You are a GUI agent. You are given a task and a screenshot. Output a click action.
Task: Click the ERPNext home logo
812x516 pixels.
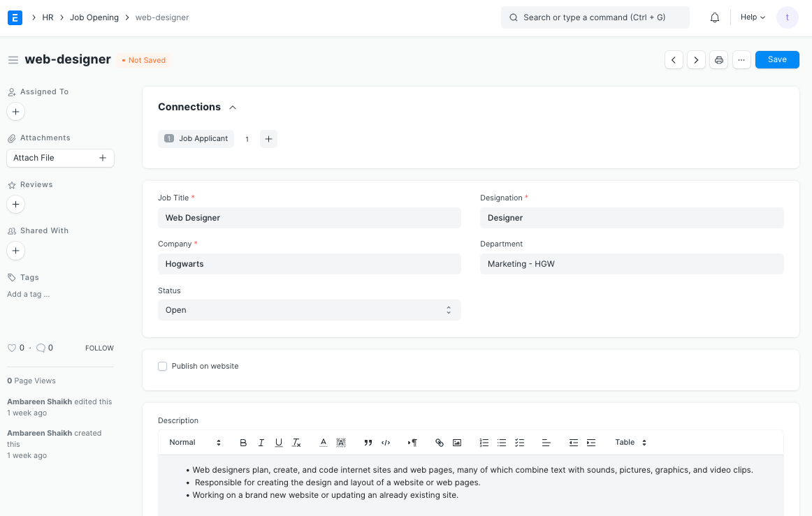pos(15,17)
